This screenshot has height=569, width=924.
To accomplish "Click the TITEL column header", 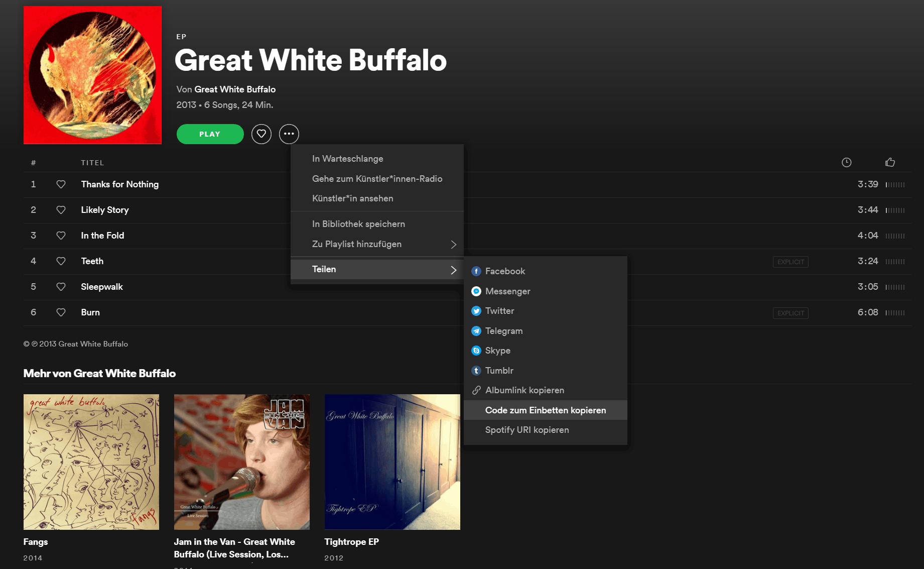I will (x=92, y=163).
